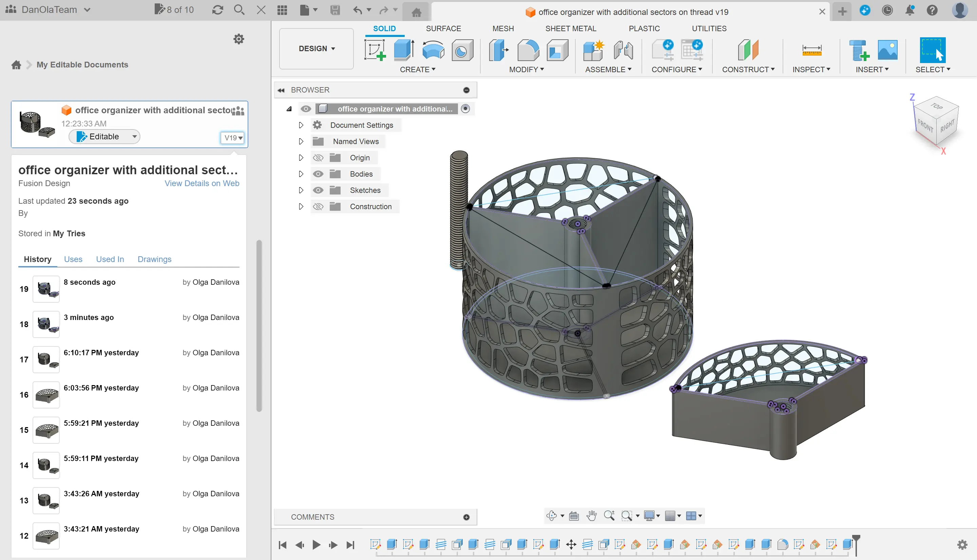Toggle visibility of Origin folder
Viewport: 977px width, 560px height.
(x=318, y=158)
